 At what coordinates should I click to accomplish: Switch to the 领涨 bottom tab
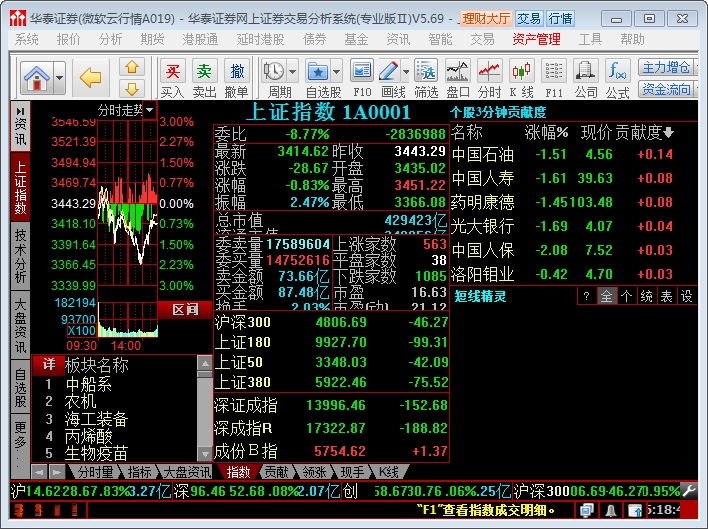[x=314, y=472]
